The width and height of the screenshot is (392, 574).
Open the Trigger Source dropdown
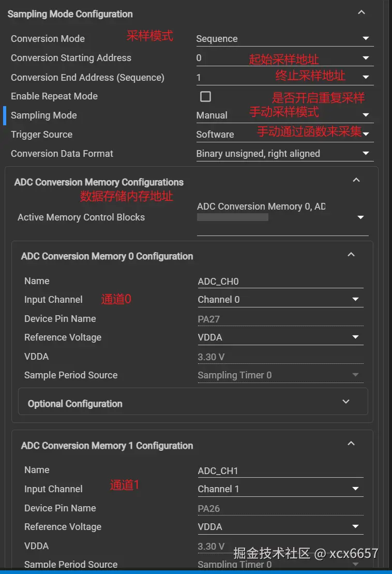pos(365,134)
